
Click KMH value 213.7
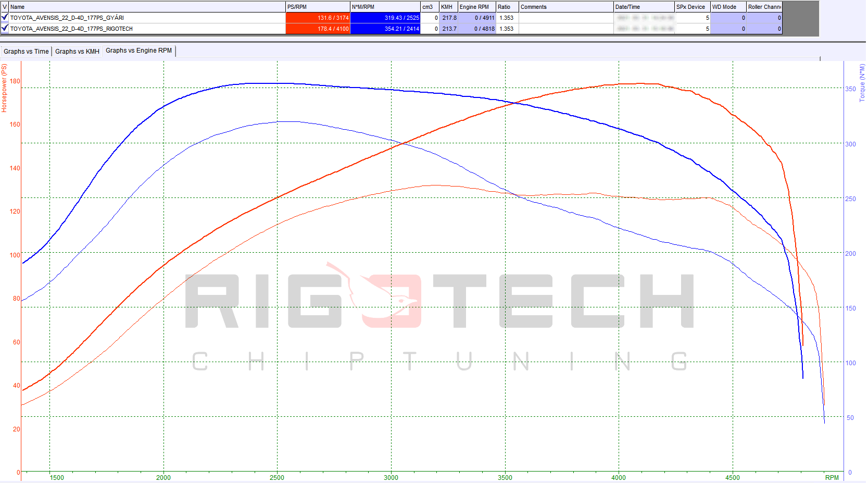coord(449,29)
